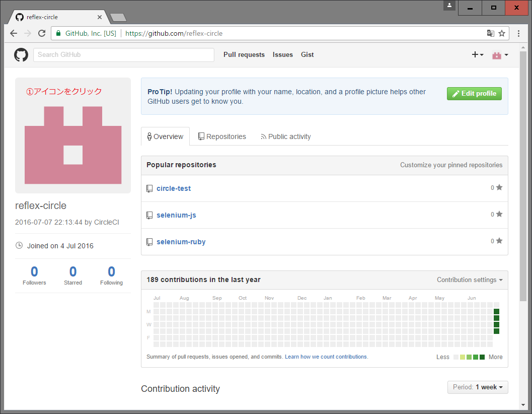Click Learn how we count contributions

[326, 357]
